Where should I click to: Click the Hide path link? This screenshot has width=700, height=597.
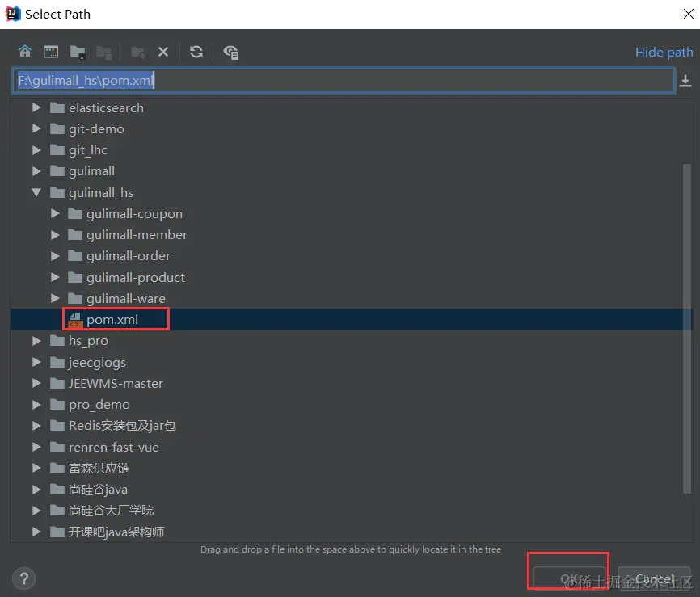[664, 53]
